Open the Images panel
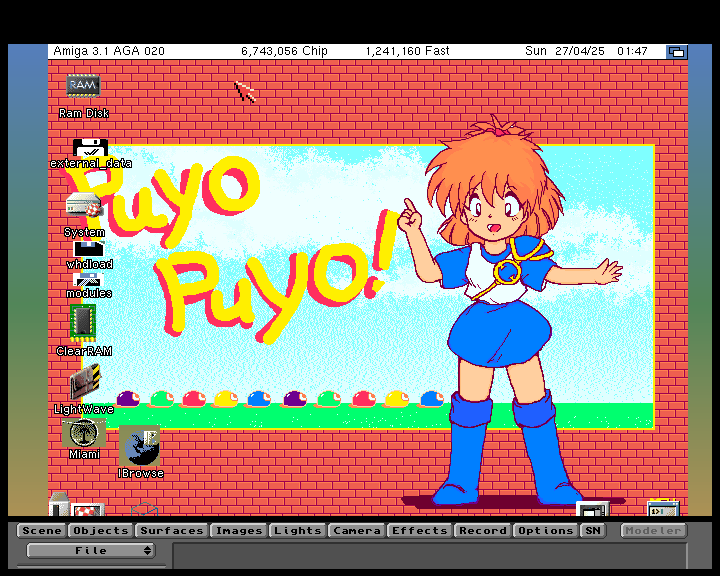This screenshot has width=720, height=576. coord(239,531)
